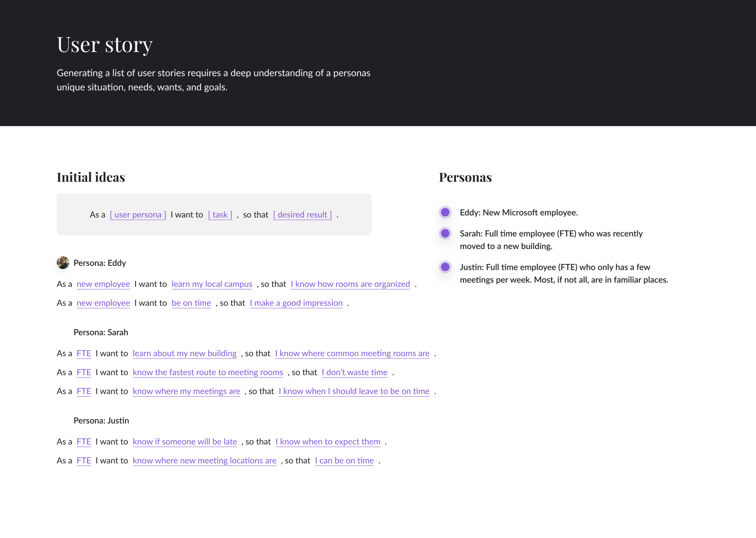The height and width of the screenshot is (538, 756).
Task: Click the 'I can be on time' link
Action: [x=344, y=461]
